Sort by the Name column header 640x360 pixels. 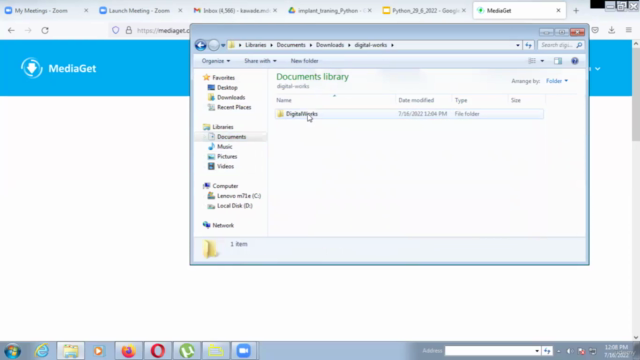[334, 100]
